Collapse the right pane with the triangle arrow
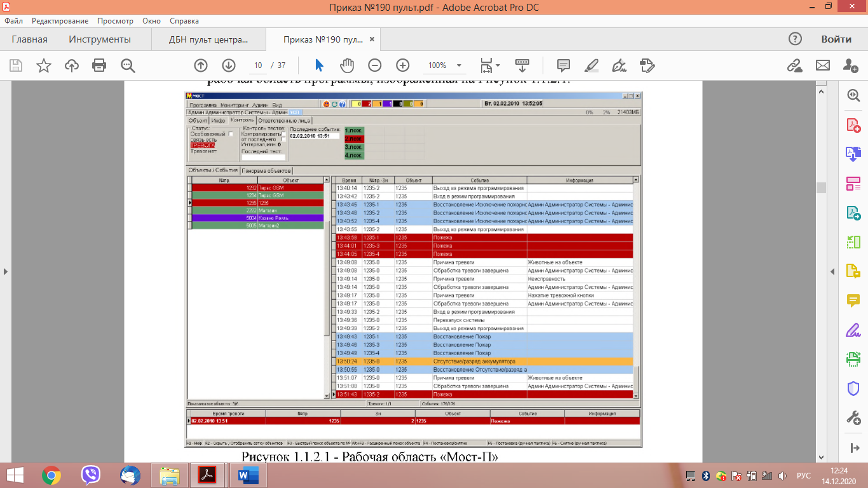Viewport: 868px width, 488px height. pyautogui.click(x=833, y=272)
